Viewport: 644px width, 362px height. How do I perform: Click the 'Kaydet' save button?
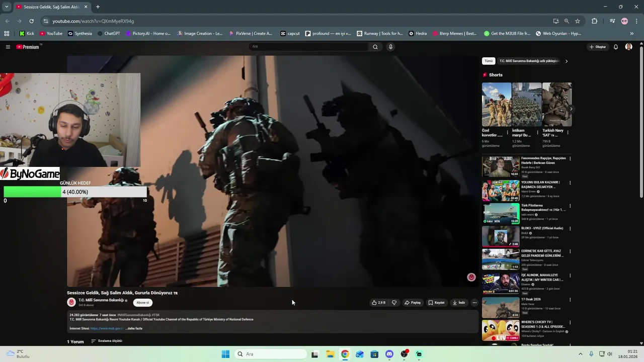(x=436, y=303)
